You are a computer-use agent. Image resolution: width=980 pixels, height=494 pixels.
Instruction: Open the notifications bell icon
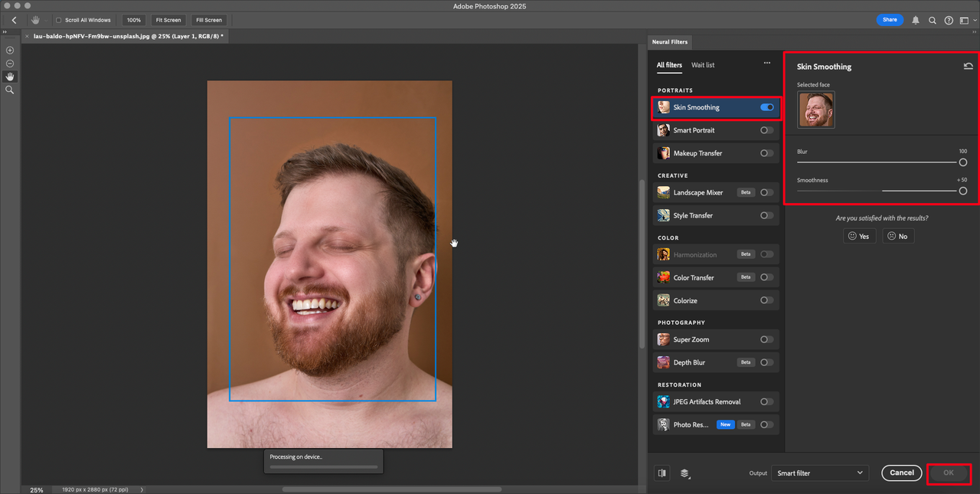point(916,20)
